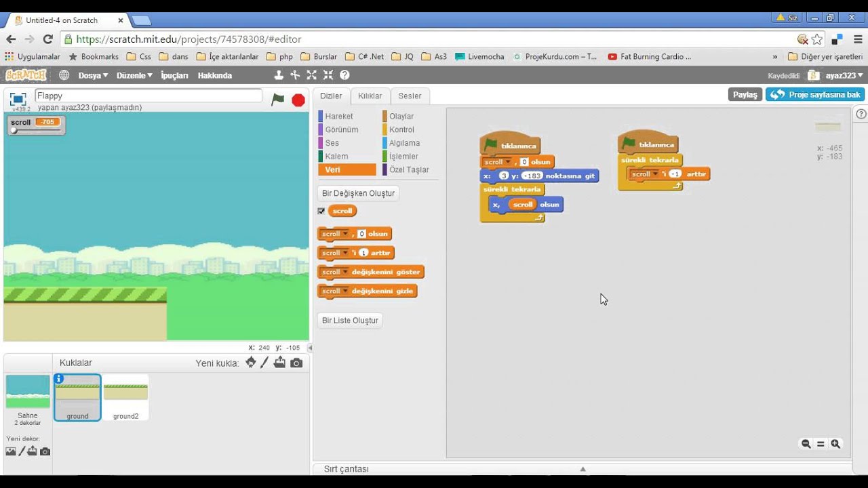Viewport: 868px width, 488px height.
Task: Open variable dropdown in 'scroll 0 olsun' palette block
Action: pyautogui.click(x=345, y=234)
